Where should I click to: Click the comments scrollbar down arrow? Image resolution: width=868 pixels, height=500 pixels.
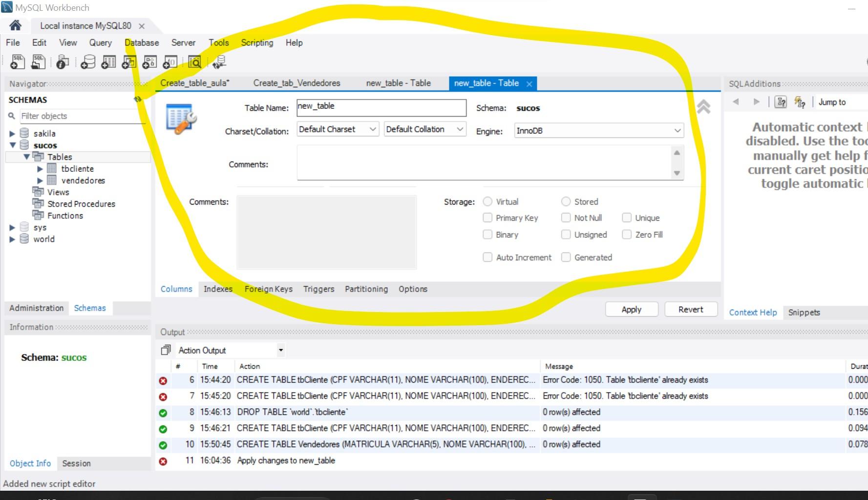click(677, 173)
